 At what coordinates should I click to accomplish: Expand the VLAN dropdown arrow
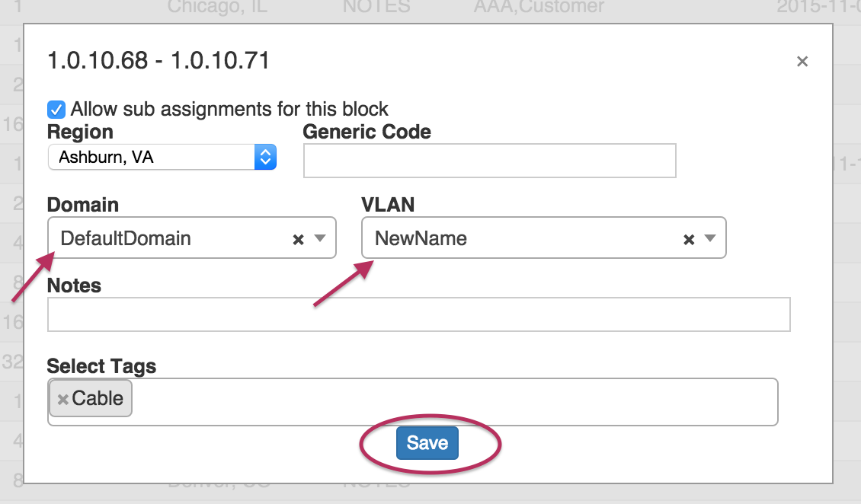click(710, 238)
